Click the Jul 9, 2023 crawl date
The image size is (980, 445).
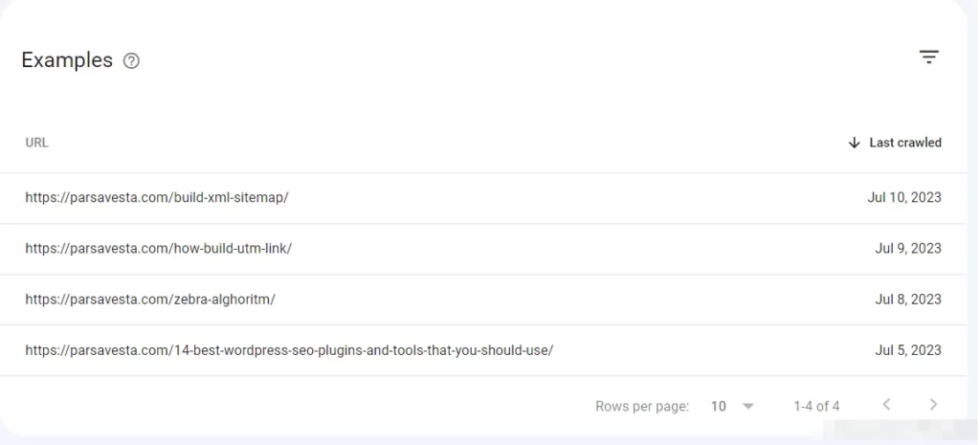pyautogui.click(x=907, y=249)
